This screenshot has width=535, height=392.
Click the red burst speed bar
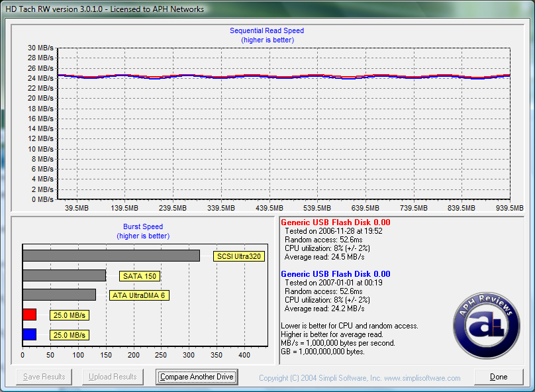click(29, 315)
